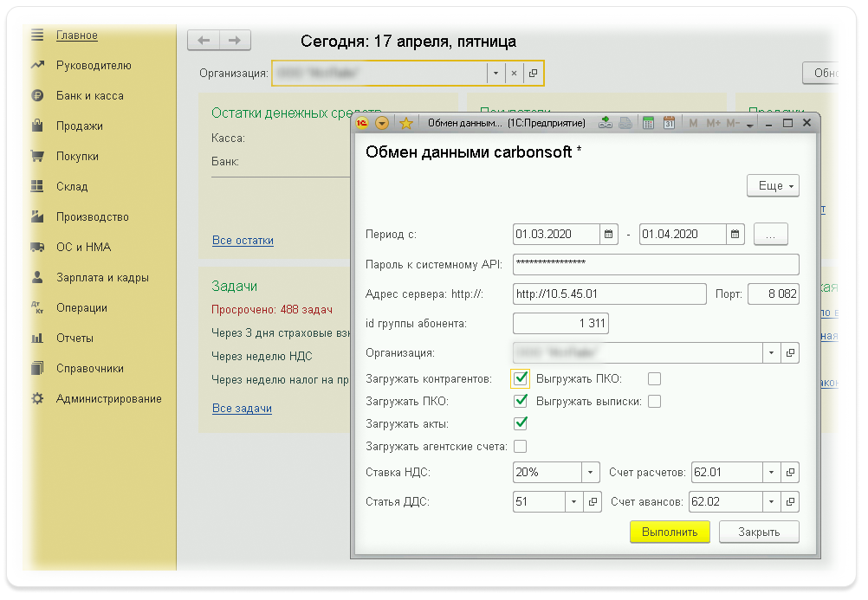
Task: Click the bar chart icon beside Отчеты
Action: 37,338
